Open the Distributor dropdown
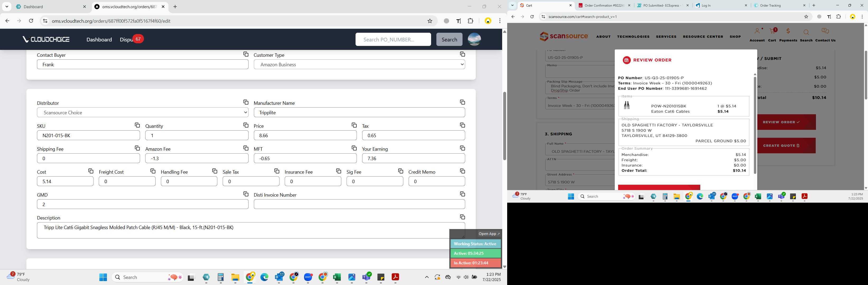868x285 pixels. [x=143, y=113]
